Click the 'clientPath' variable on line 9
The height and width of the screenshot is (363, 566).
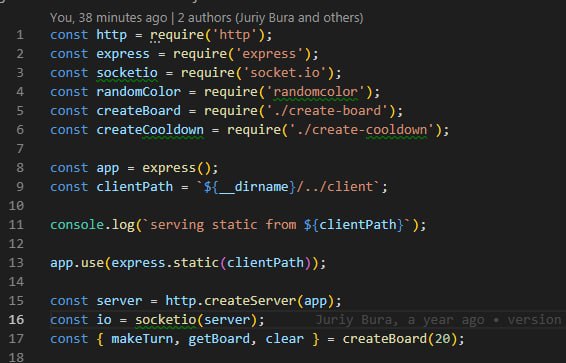pos(135,187)
